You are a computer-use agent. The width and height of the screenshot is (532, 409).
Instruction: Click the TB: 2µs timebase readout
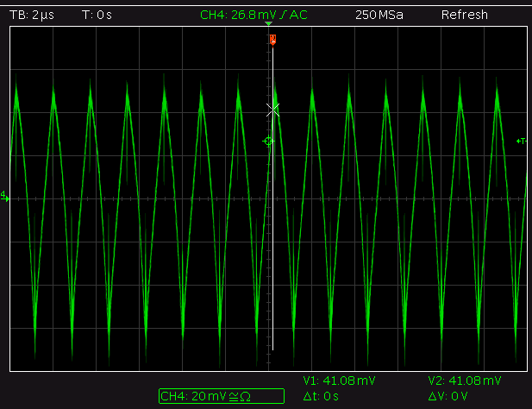pyautogui.click(x=32, y=15)
